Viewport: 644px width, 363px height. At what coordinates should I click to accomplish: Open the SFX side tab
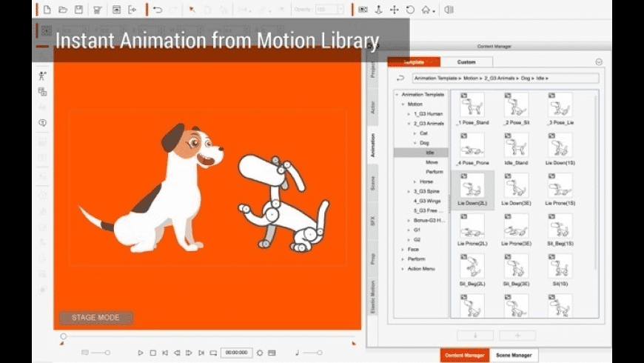373,222
